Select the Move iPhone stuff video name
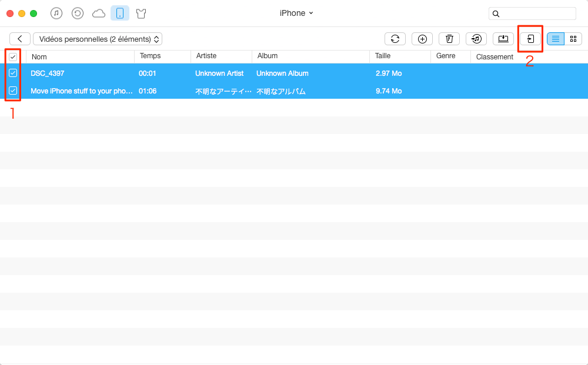 [82, 91]
